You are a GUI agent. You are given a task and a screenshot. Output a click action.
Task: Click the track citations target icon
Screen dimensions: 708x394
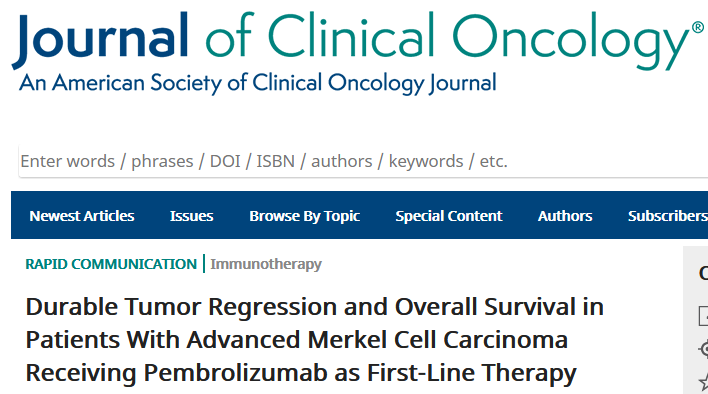tap(704, 349)
